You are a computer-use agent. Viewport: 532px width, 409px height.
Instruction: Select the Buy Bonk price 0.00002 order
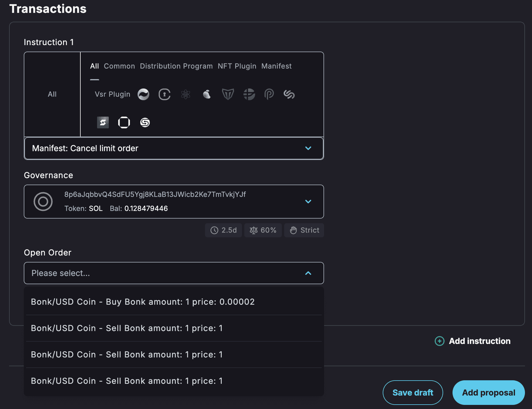pyautogui.click(x=143, y=302)
